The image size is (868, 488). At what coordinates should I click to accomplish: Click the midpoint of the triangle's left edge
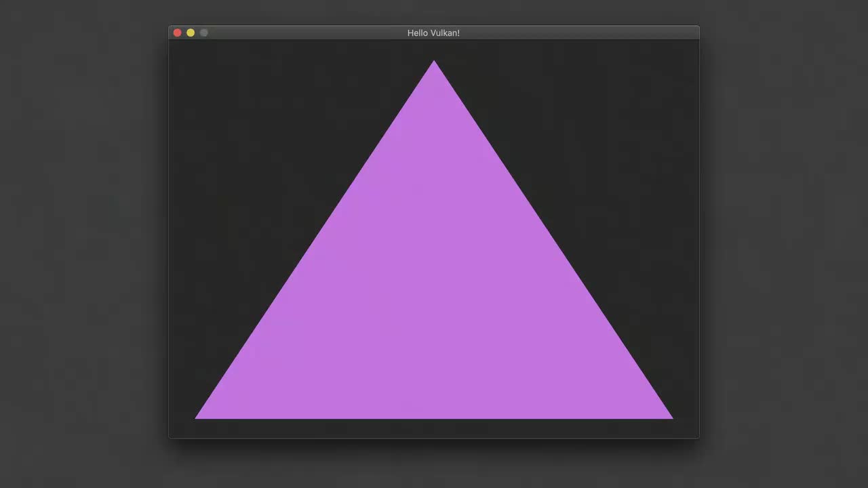(316, 239)
